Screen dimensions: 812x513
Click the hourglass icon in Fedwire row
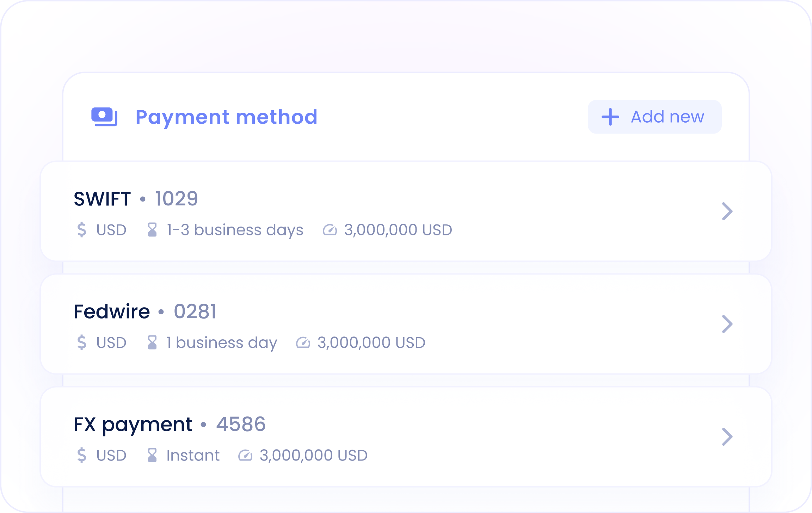152,342
